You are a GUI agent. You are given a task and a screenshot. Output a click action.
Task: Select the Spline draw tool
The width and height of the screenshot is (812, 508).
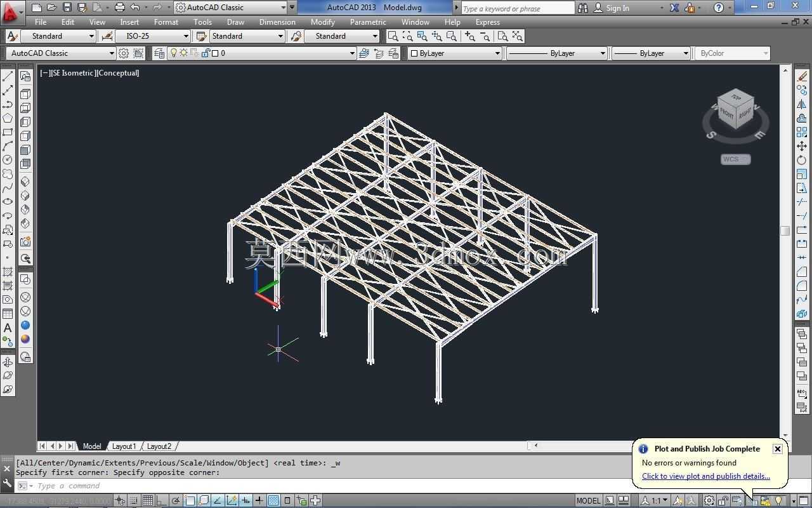pos(8,188)
